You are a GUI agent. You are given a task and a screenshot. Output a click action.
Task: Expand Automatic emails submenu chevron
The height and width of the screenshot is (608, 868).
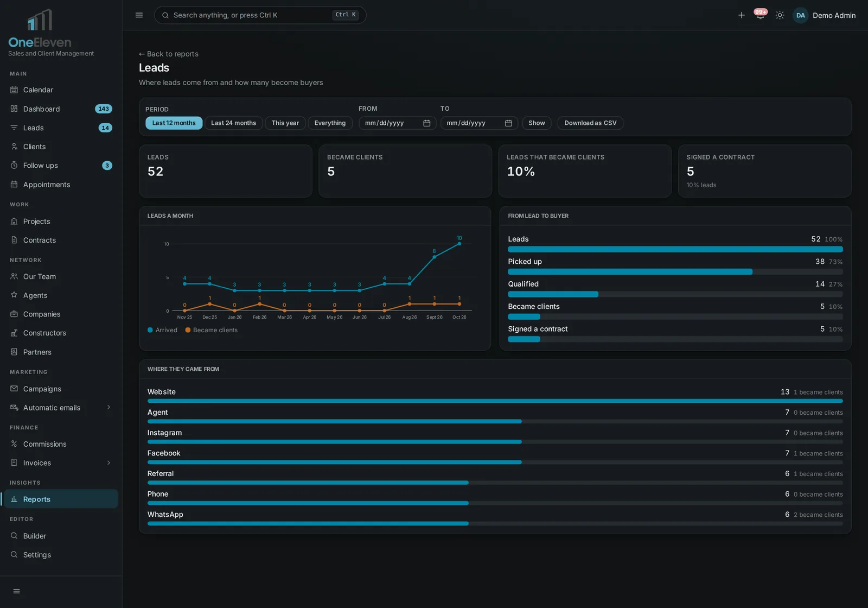pos(108,408)
